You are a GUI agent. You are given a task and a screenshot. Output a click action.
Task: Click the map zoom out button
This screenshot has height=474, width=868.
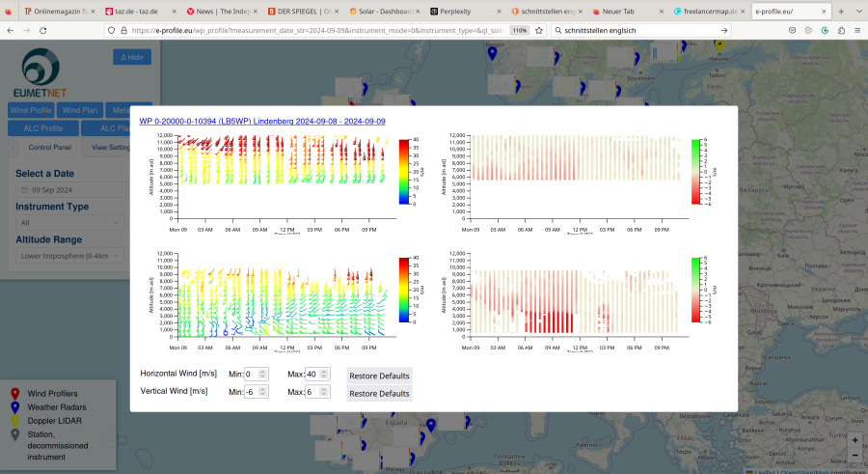(854, 454)
